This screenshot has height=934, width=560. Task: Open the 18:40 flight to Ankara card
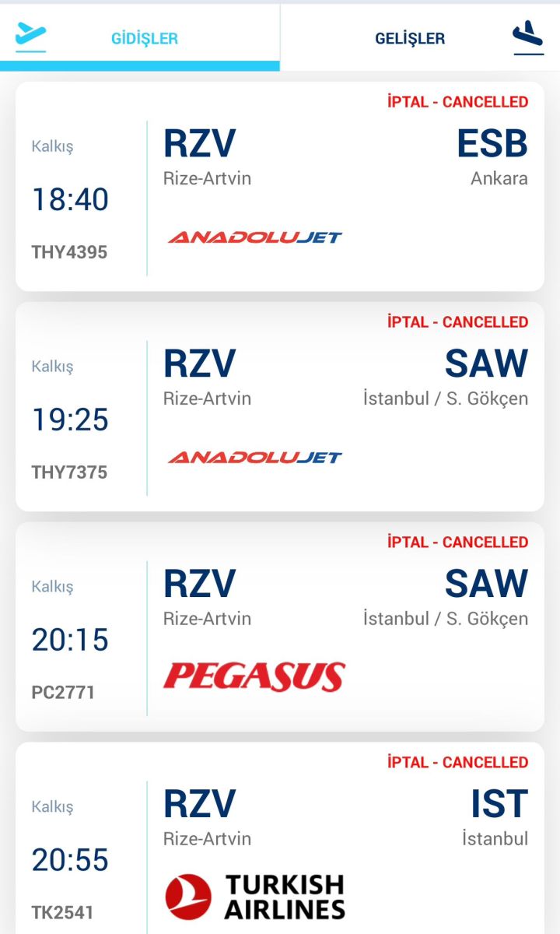(x=280, y=187)
